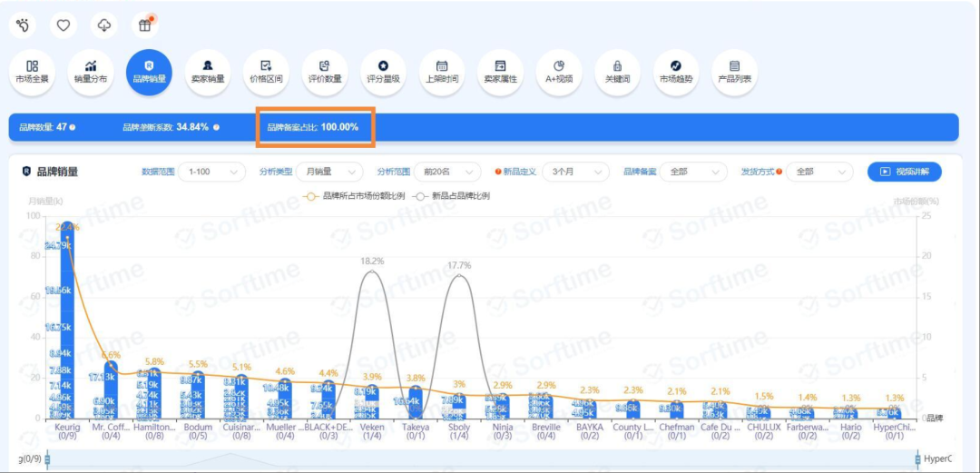Click the warning icon after 发货方式
This screenshot has height=473, width=980.
tap(779, 172)
